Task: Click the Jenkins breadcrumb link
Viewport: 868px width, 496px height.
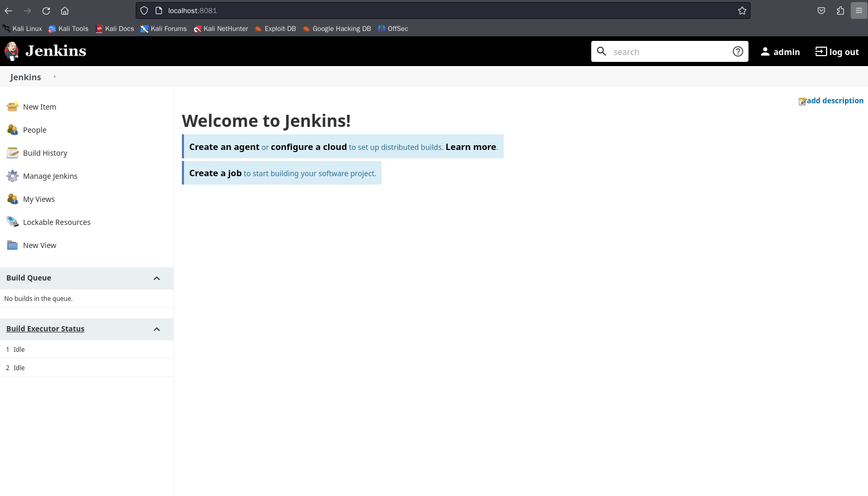Action: [25, 77]
